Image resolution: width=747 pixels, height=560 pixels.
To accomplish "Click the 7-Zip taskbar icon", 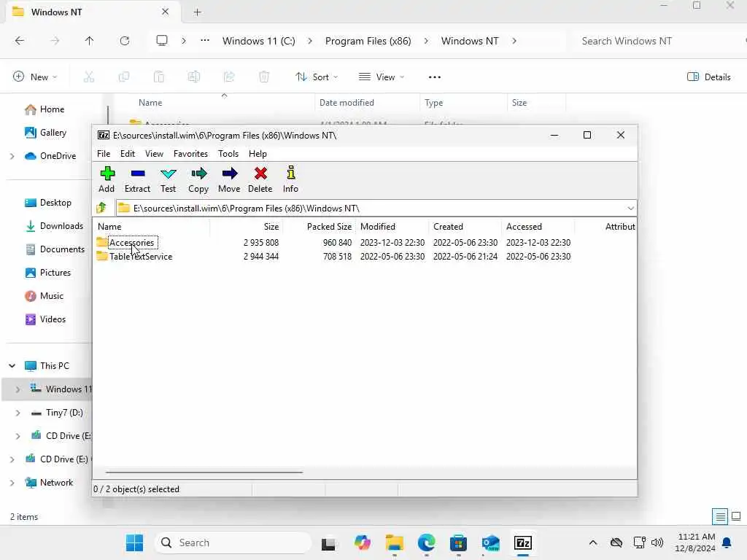I will pyautogui.click(x=522, y=542).
